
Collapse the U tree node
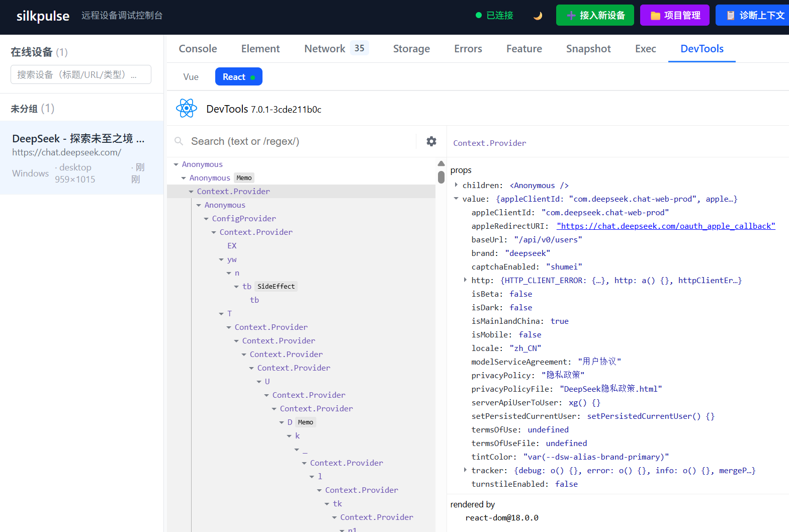[259, 382]
